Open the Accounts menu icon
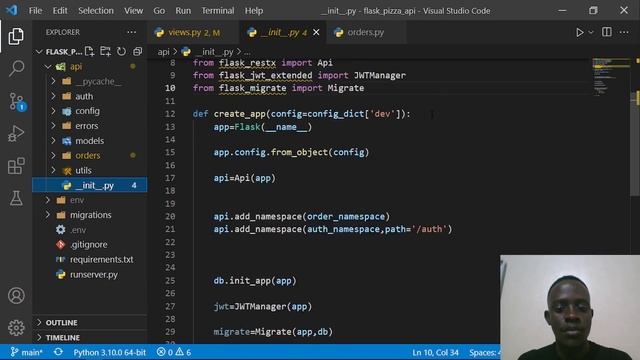The image size is (640, 360). [x=16, y=296]
